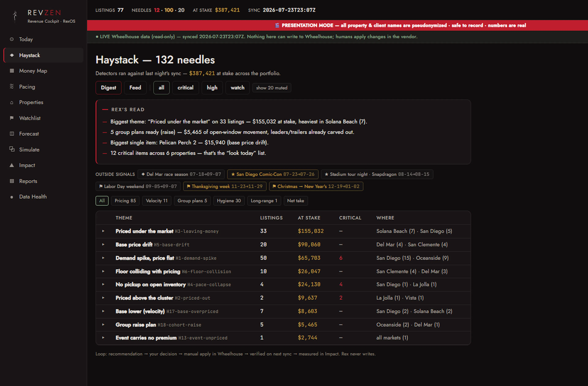Image resolution: width=588 pixels, height=386 pixels.
Task: Filter needles by high severity
Action: tap(212, 88)
